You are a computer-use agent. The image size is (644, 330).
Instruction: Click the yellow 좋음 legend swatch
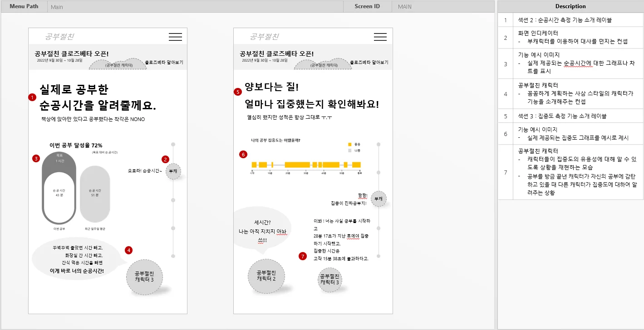(350, 144)
